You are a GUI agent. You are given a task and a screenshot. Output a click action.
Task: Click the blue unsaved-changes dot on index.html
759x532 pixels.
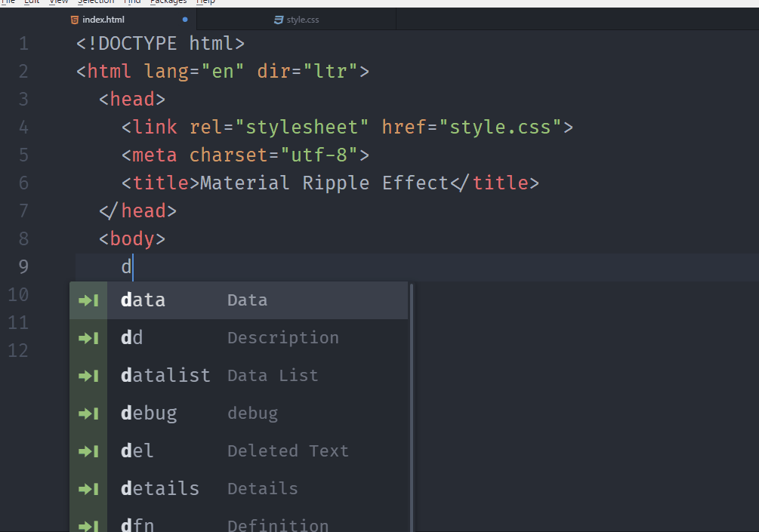tap(184, 19)
